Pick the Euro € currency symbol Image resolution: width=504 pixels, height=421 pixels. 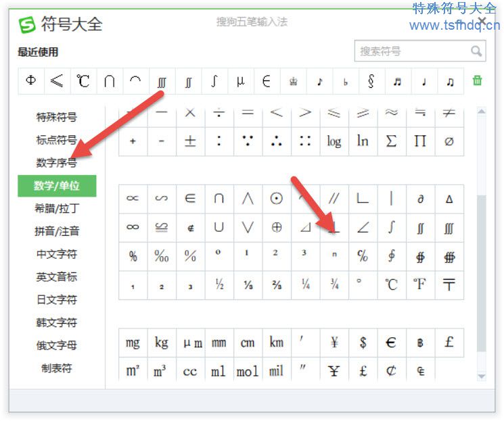point(391,343)
